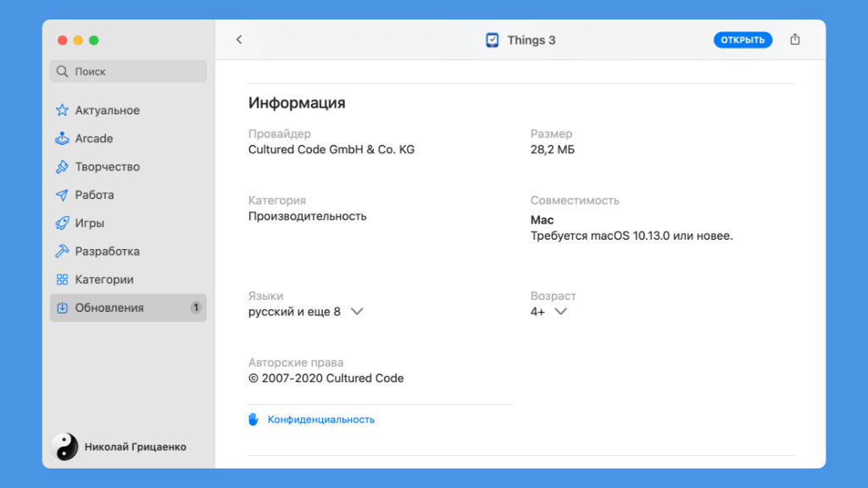Select Творчество in the sidebar

pyautogui.click(x=128, y=167)
